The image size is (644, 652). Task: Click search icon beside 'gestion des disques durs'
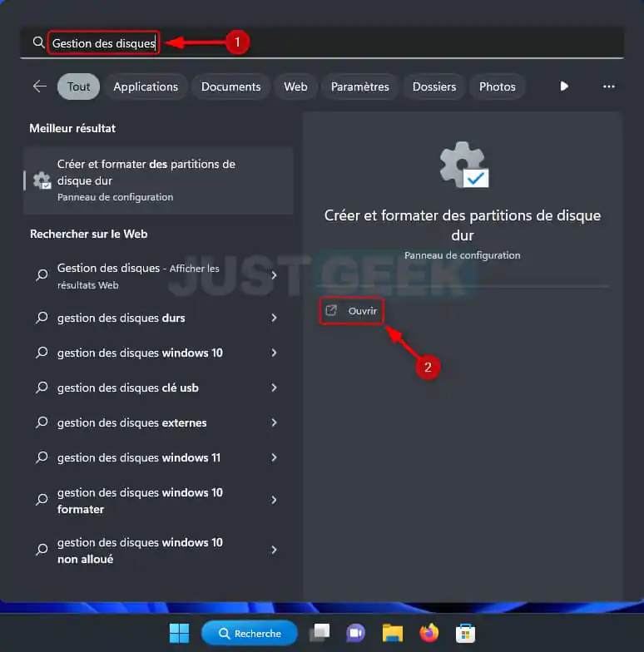coord(42,318)
